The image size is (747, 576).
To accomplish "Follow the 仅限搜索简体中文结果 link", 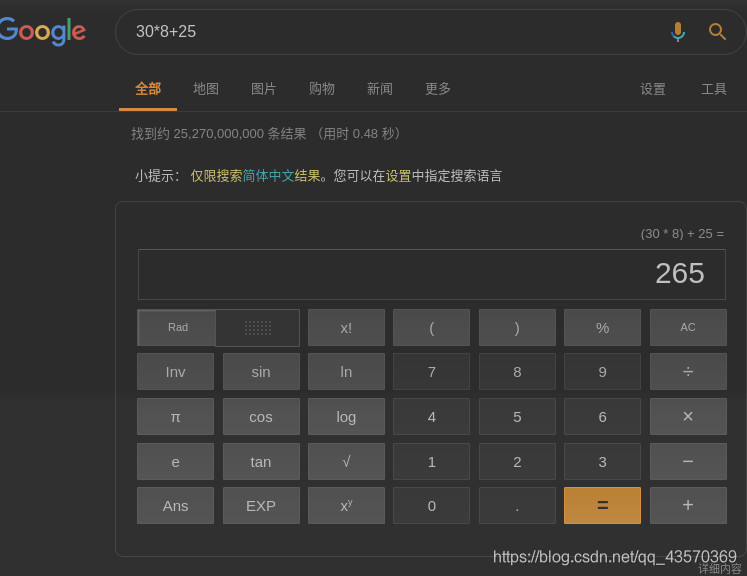I will coord(255,176).
